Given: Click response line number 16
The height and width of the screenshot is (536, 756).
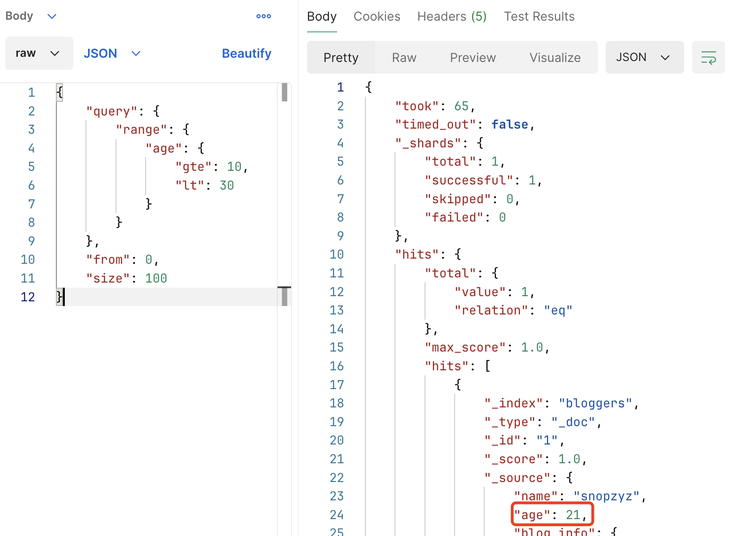Looking at the screenshot, I should pyautogui.click(x=337, y=366).
